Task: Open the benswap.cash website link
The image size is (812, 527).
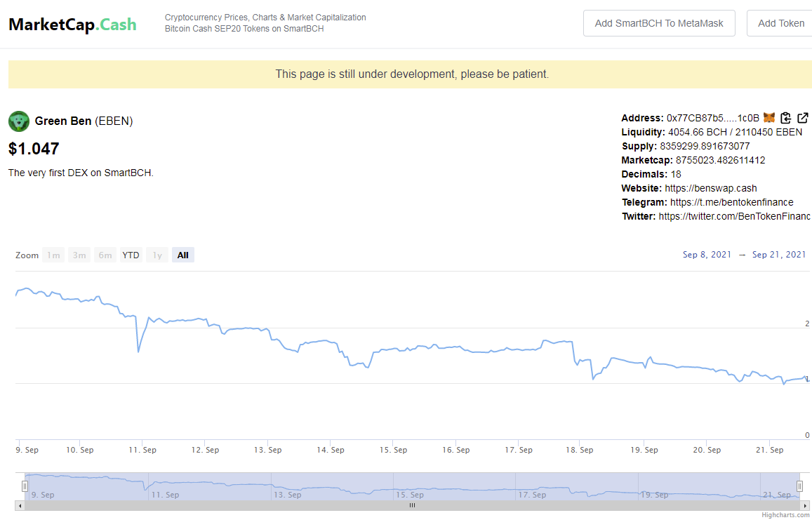Action: (710, 189)
